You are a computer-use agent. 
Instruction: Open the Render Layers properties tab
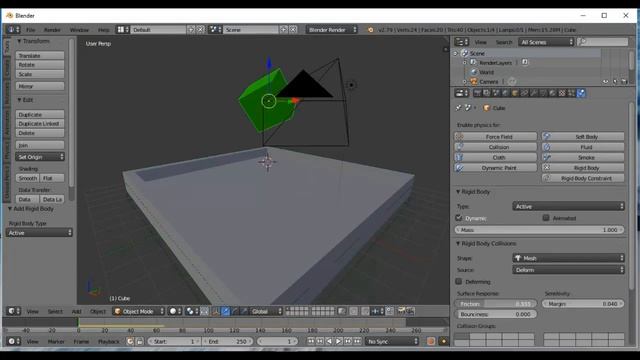487,93
